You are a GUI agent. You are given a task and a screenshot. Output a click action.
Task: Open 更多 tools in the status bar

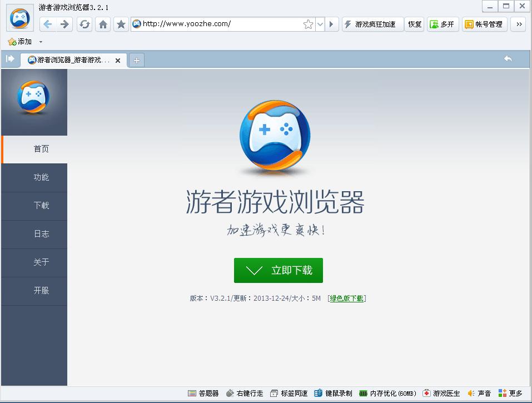(x=510, y=393)
